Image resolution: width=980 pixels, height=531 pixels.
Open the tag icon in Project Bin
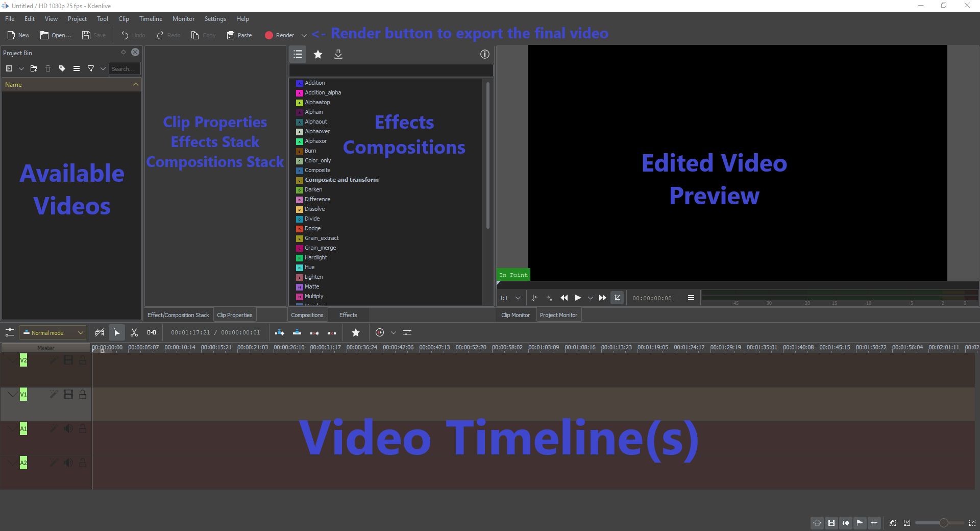(x=62, y=68)
